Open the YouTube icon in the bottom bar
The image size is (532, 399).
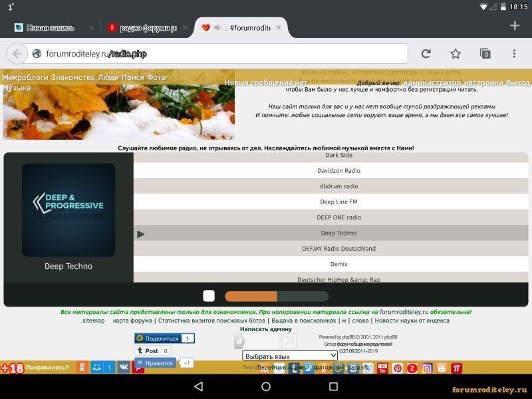382,368
